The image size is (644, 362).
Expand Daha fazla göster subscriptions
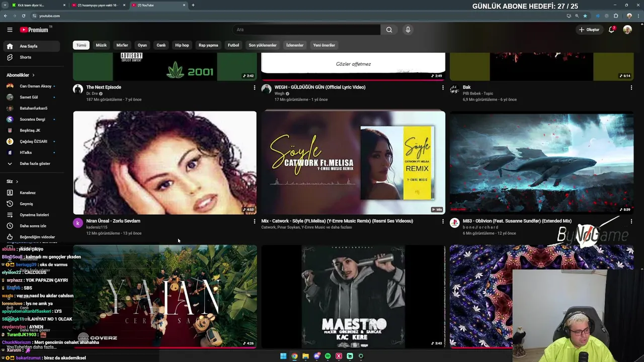[x=32, y=163]
